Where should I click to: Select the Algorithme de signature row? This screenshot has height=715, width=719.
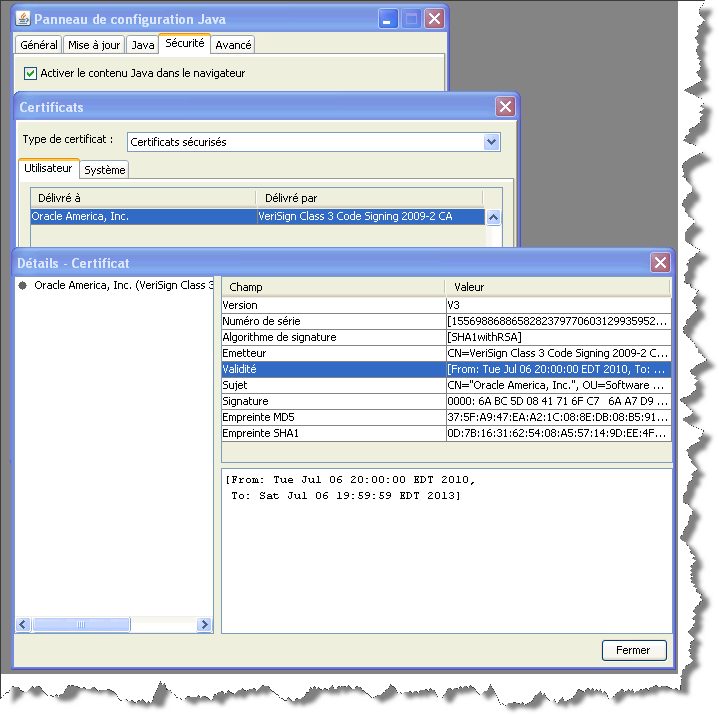click(446, 338)
